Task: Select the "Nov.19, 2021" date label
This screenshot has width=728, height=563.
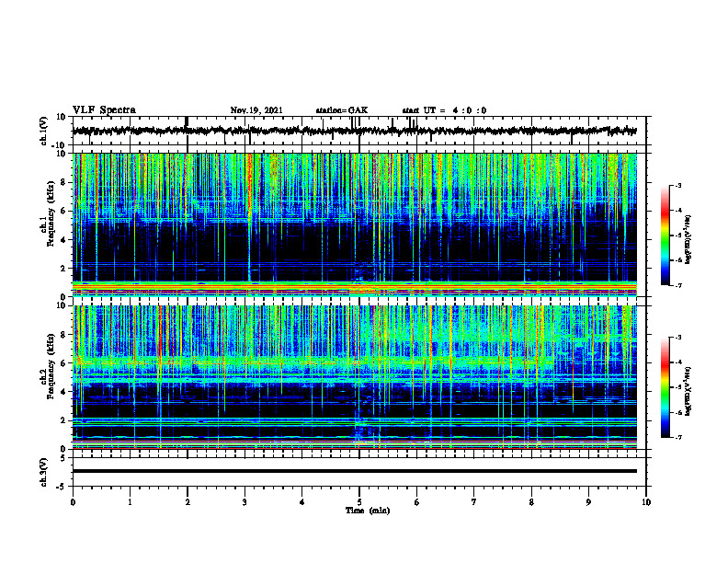Action: [256, 110]
